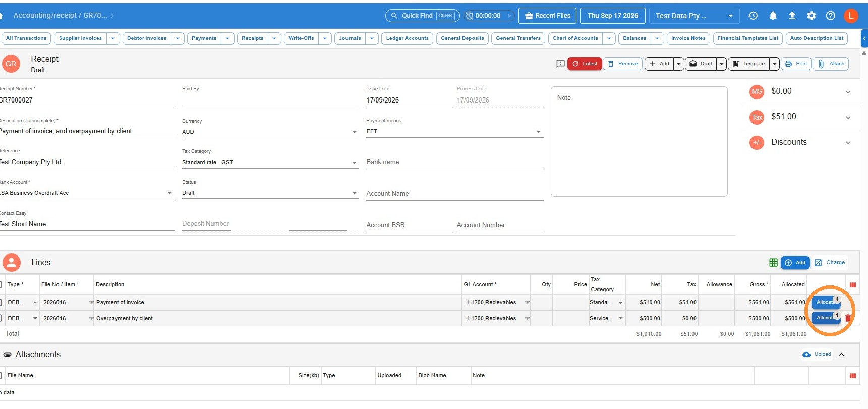Screen dimensions: 868x409
Task: Open the Status Draft dropdown
Action: tap(270, 193)
